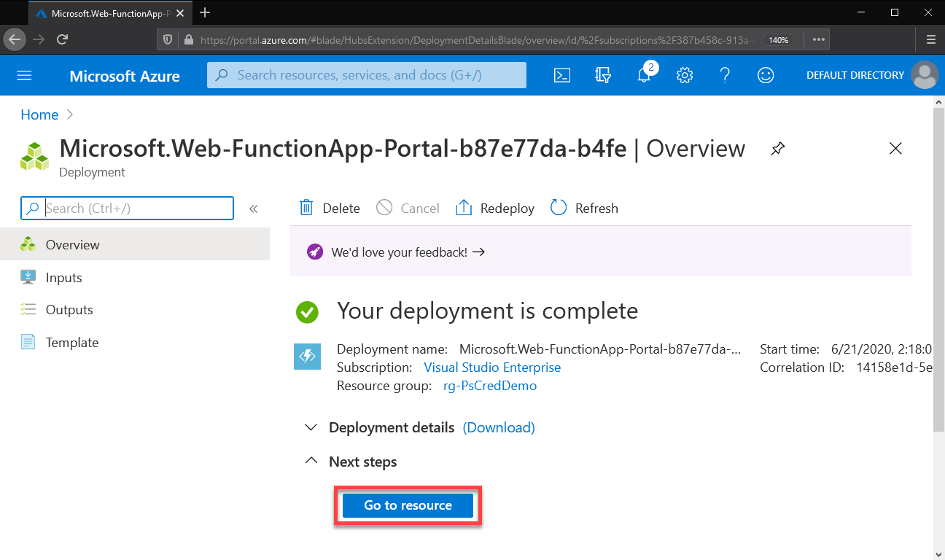Click the site padlock icon
The image size is (945, 560).
click(188, 39)
